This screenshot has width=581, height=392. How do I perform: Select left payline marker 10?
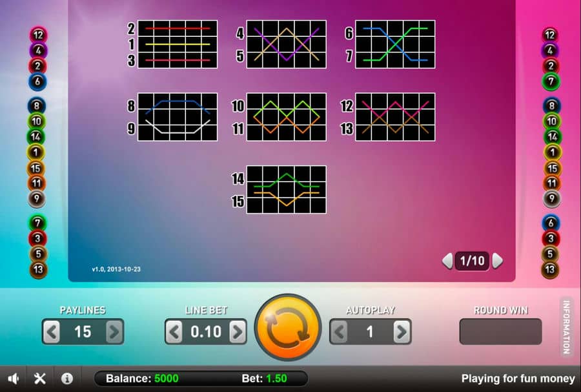tap(36, 121)
